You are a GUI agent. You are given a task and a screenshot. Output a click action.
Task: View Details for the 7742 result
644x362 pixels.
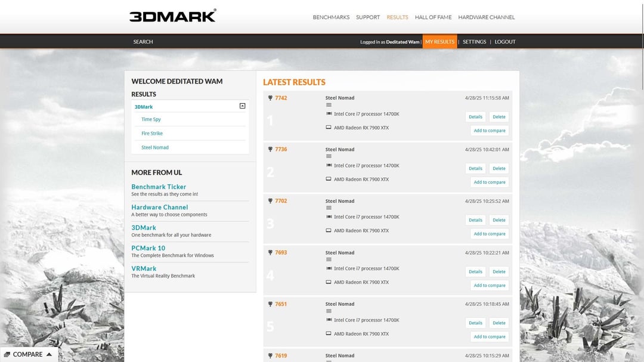pyautogui.click(x=476, y=117)
